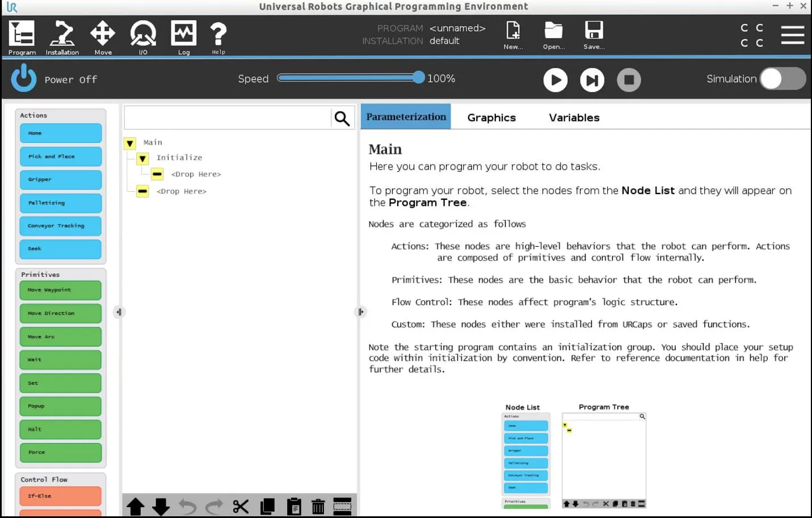This screenshot has height=518, width=812.
Task: Create a New program file
Action: point(513,35)
